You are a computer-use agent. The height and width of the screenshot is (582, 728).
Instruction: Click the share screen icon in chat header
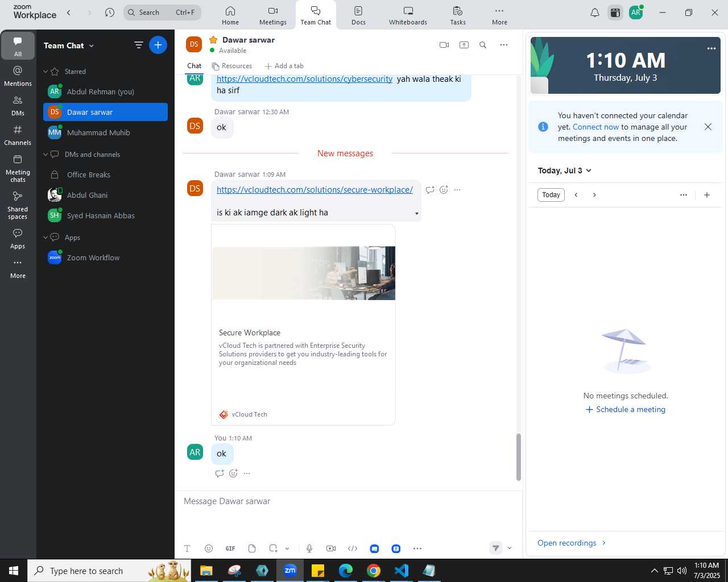pyautogui.click(x=464, y=45)
